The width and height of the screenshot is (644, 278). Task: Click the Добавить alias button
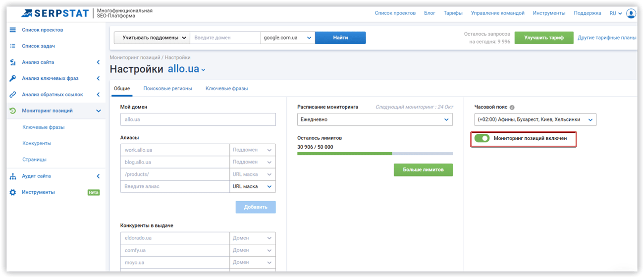256,207
